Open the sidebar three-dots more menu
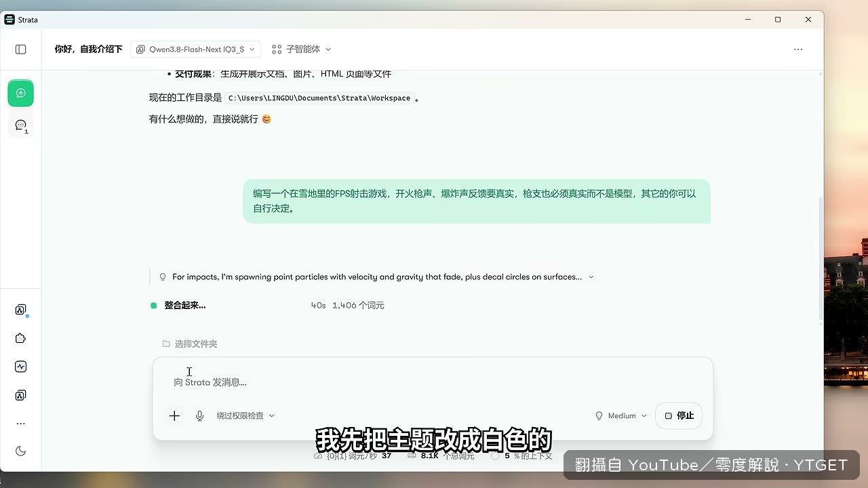This screenshot has height=488, width=868. pyautogui.click(x=20, y=424)
